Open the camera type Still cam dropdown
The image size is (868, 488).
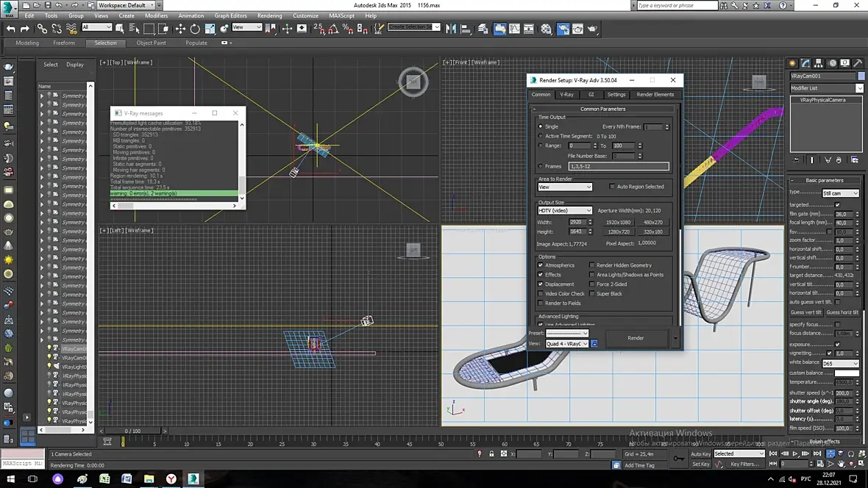tap(840, 193)
